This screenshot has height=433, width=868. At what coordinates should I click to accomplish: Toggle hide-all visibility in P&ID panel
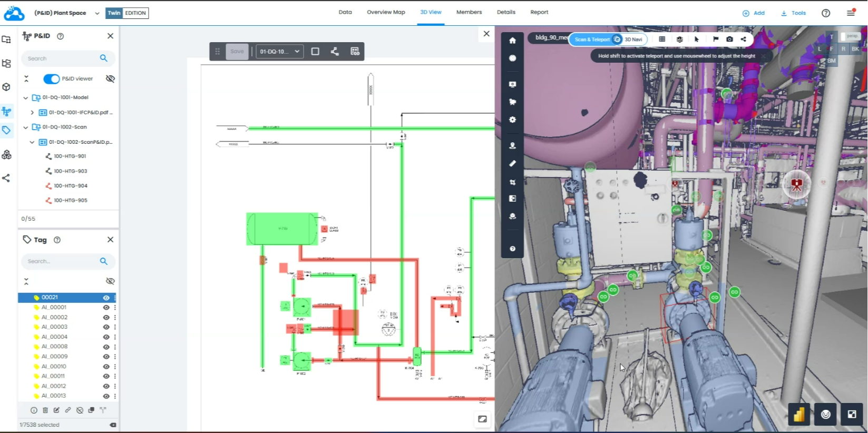tap(110, 78)
